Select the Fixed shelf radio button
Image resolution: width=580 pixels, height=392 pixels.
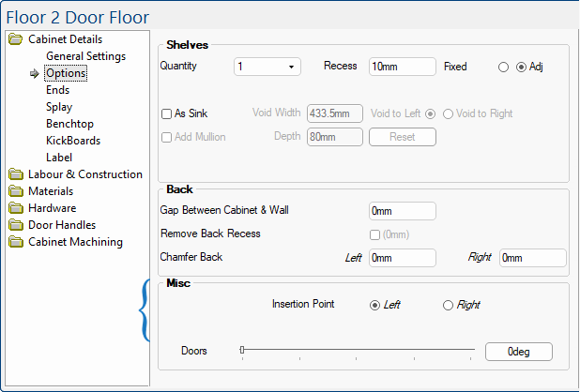[x=504, y=68]
